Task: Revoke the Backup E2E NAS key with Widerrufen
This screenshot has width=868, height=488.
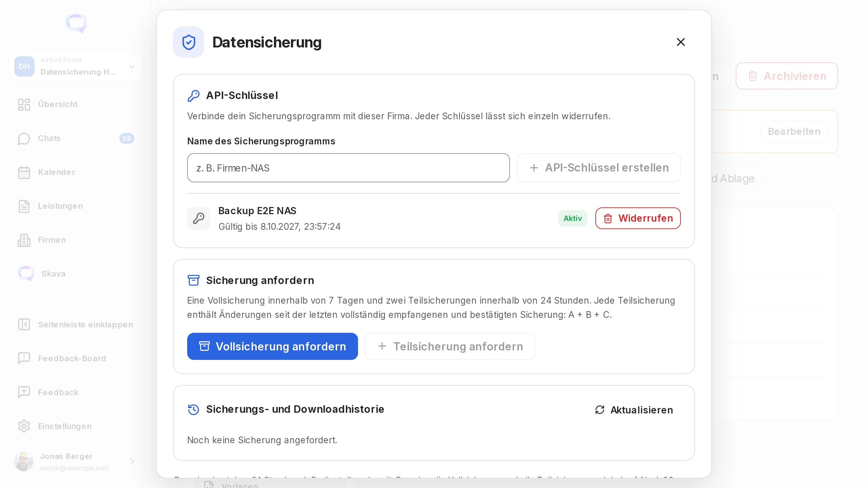Action: (638, 218)
